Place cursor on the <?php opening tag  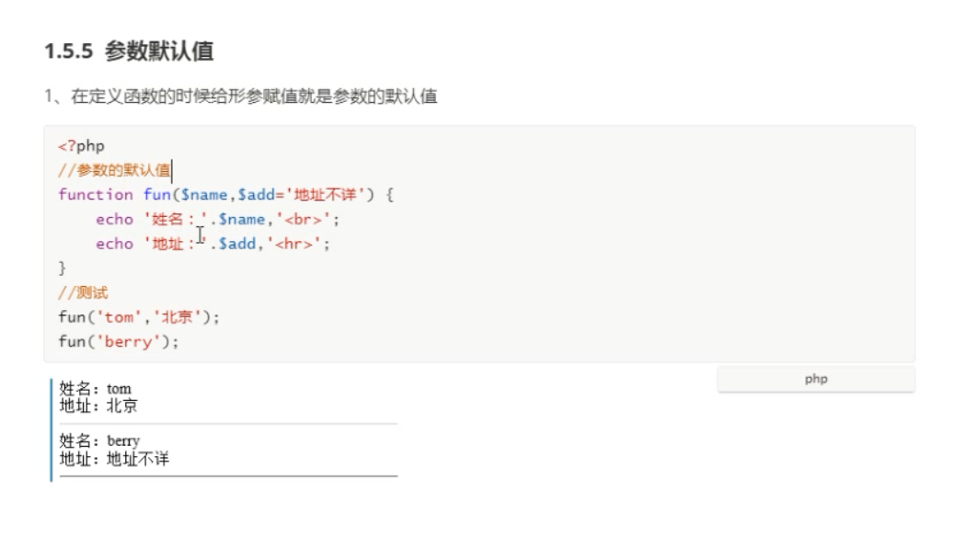pyautogui.click(x=81, y=146)
